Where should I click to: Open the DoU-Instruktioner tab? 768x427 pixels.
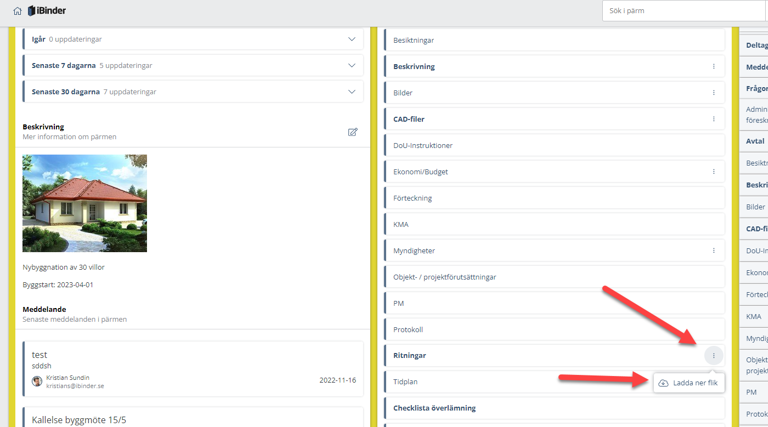[554, 145]
